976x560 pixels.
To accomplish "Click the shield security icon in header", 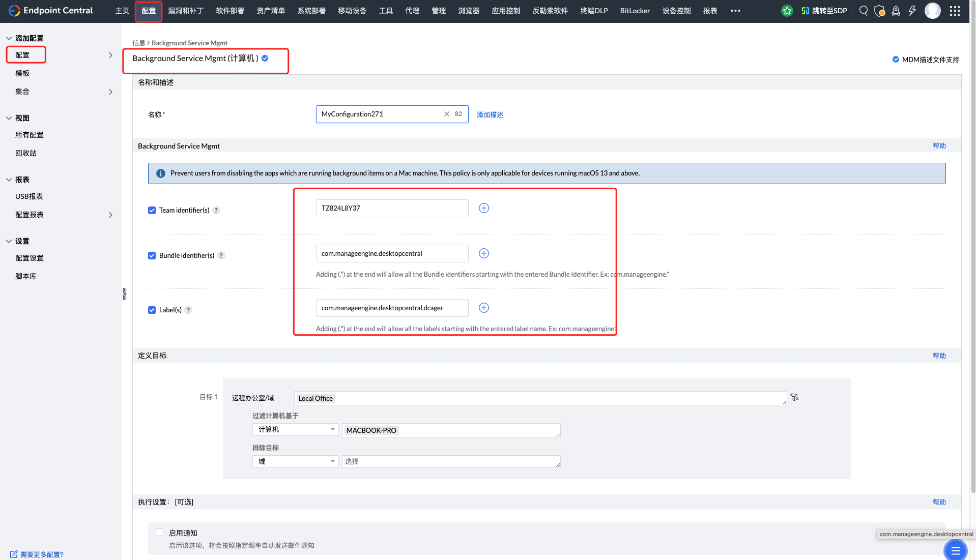I will tap(879, 11).
